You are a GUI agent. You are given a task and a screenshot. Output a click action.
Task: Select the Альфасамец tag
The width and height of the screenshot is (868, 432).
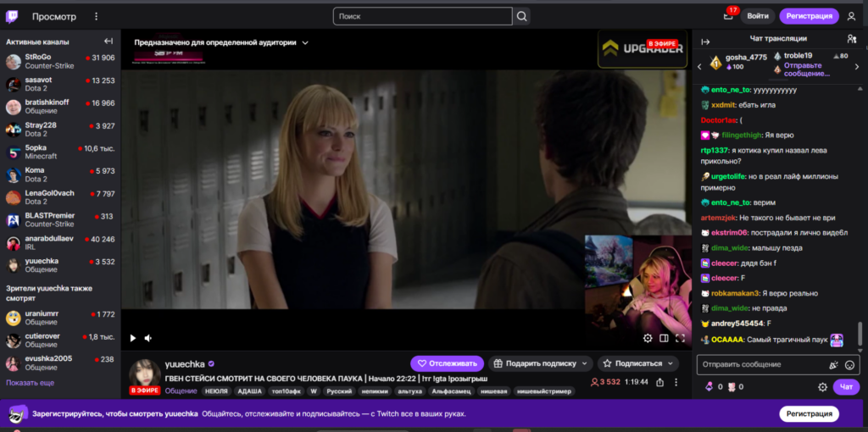coord(451,391)
